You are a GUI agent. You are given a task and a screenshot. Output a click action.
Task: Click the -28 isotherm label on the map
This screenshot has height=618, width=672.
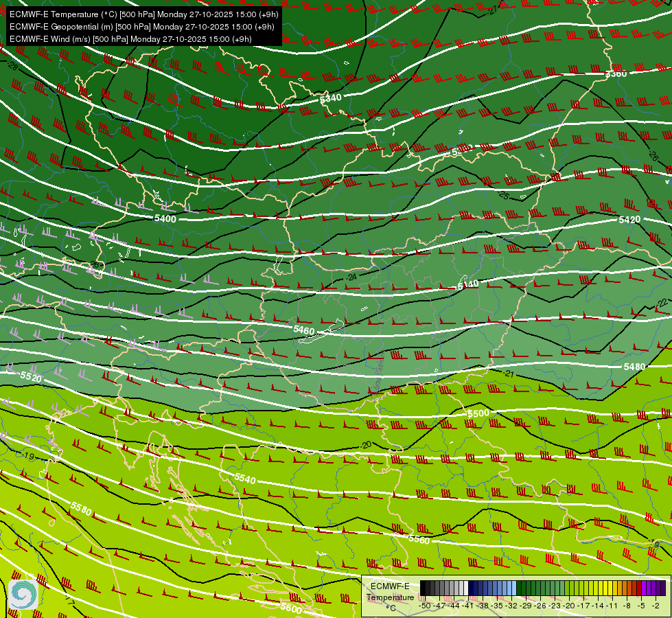12,66
